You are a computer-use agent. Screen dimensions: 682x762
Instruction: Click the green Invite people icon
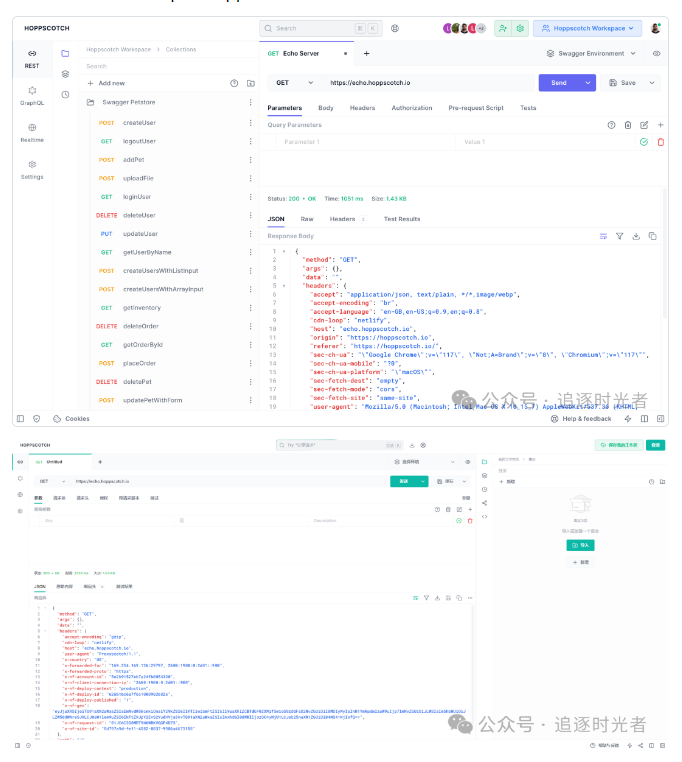pyautogui.click(x=503, y=28)
